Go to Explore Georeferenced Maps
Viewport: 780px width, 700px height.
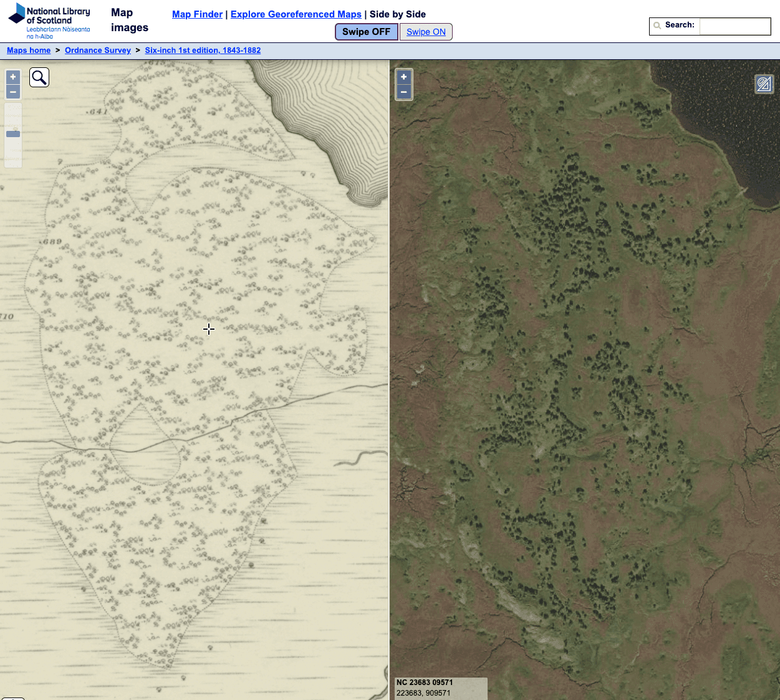point(296,14)
